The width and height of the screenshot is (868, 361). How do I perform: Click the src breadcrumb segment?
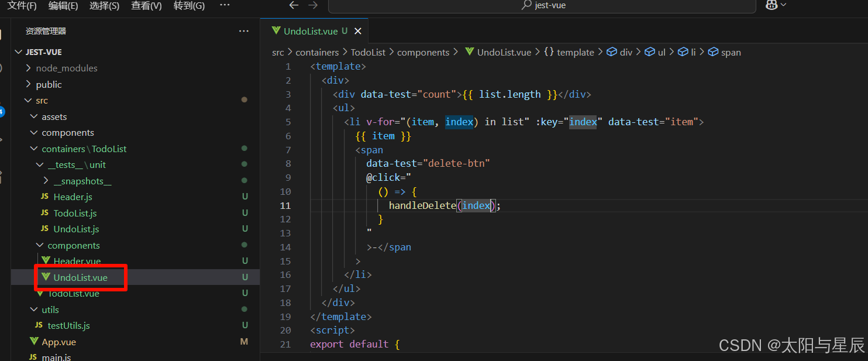click(278, 52)
